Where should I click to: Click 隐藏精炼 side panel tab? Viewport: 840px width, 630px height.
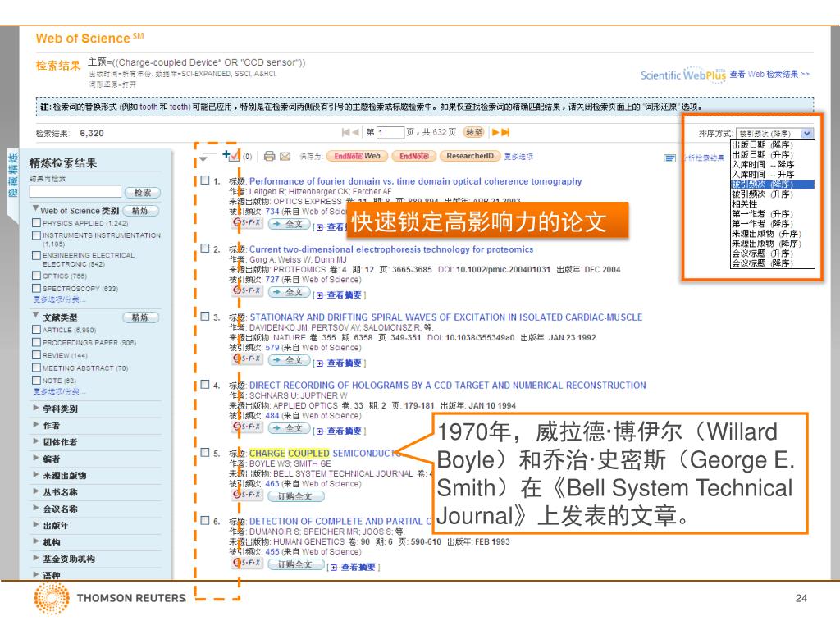tap(13, 176)
